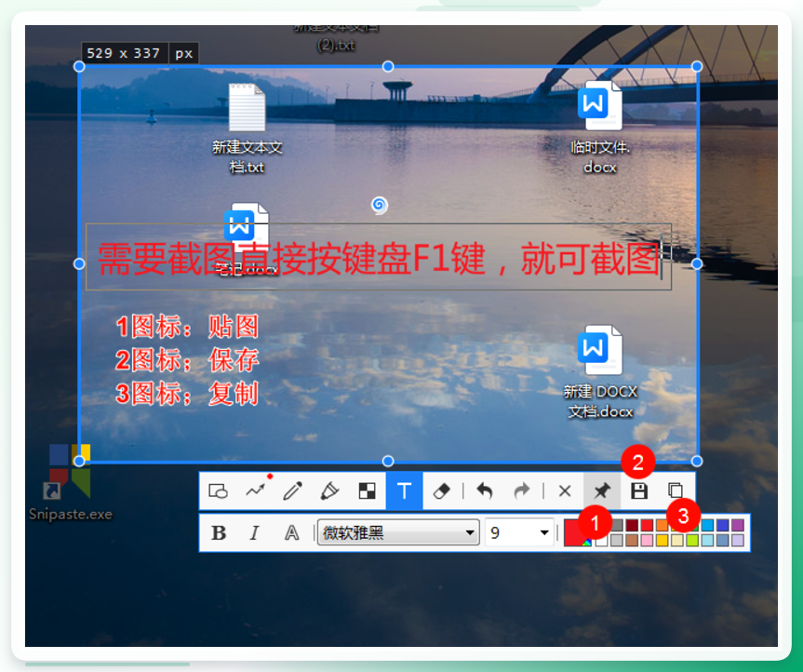Click the left-middle selection handle
This screenshot has height=672, width=803.
point(79,263)
